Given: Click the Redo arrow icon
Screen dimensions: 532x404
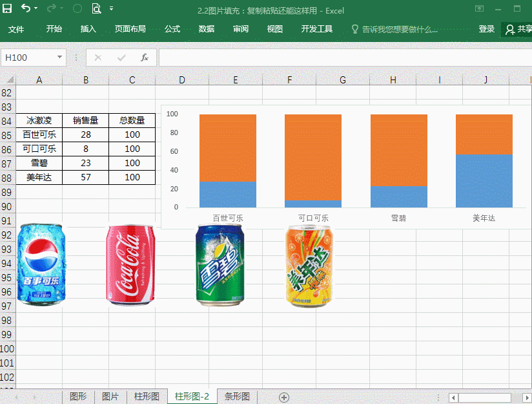Looking at the screenshot, I should pos(51,8).
